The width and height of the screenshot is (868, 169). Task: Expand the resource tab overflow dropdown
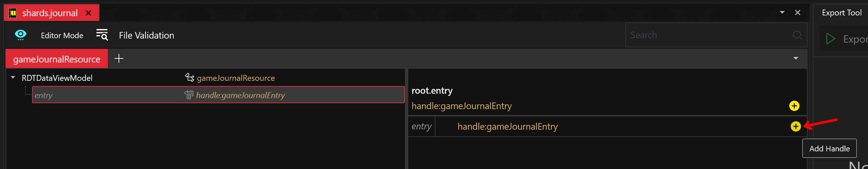tap(796, 58)
